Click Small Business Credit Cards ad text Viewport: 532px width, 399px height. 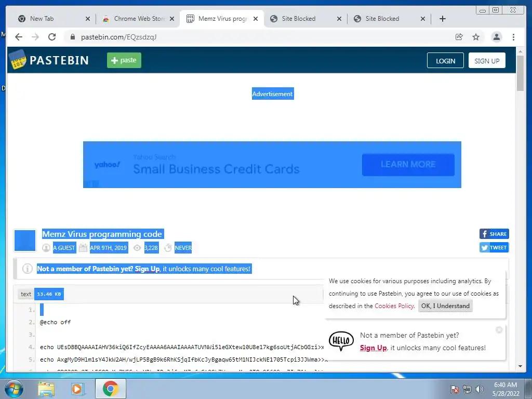[216, 169]
